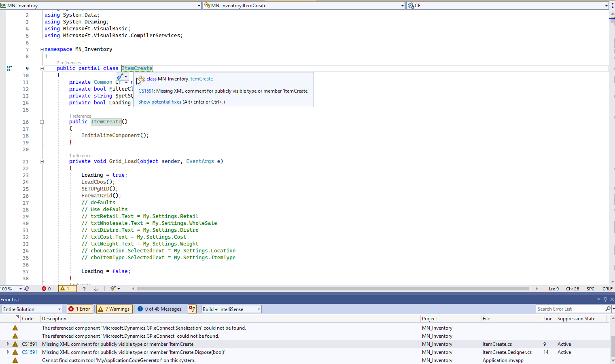Image resolution: width=615 pixels, height=364 pixels.
Task: Collapse the ItemCreate class region
Action: click(42, 68)
